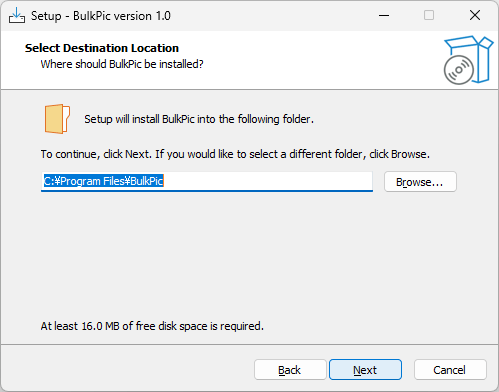The width and height of the screenshot is (499, 392).
Task: Click the installer box and disc icon
Action: tap(468, 60)
